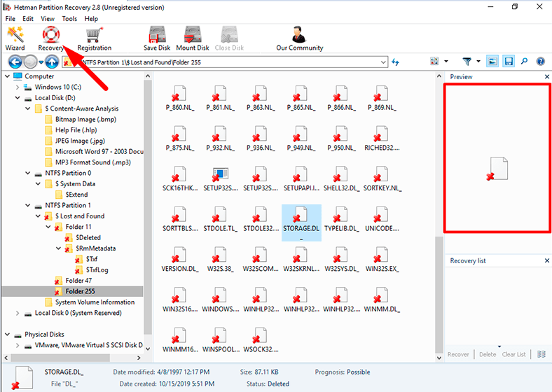This screenshot has height=392, width=552.
Task: Click Save Disk toolbar icon
Action: coord(157,35)
